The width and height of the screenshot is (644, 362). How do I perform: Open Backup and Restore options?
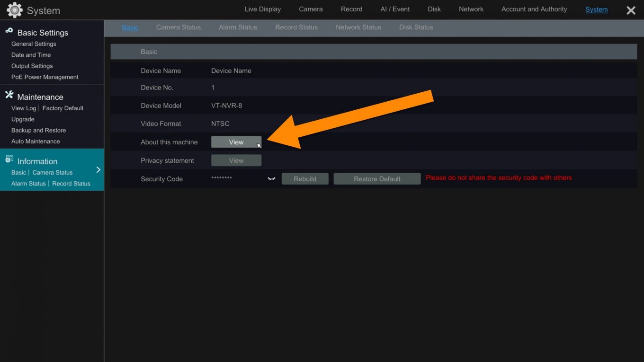pos(38,130)
